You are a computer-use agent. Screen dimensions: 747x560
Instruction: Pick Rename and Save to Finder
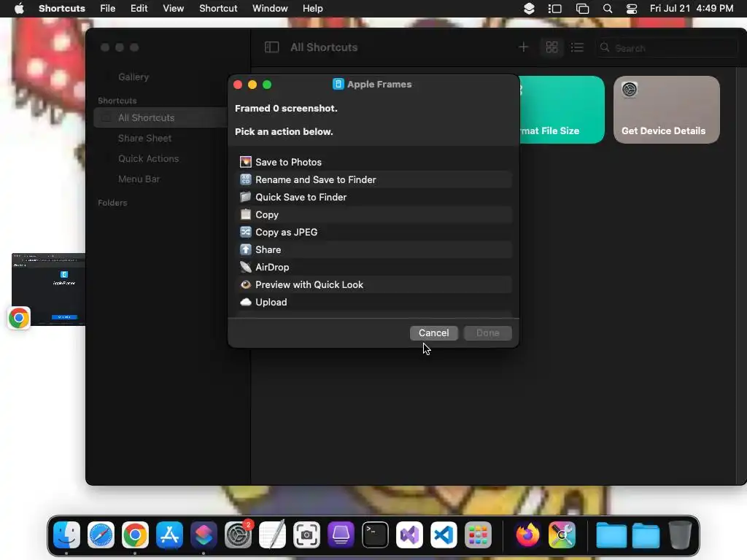point(373,179)
